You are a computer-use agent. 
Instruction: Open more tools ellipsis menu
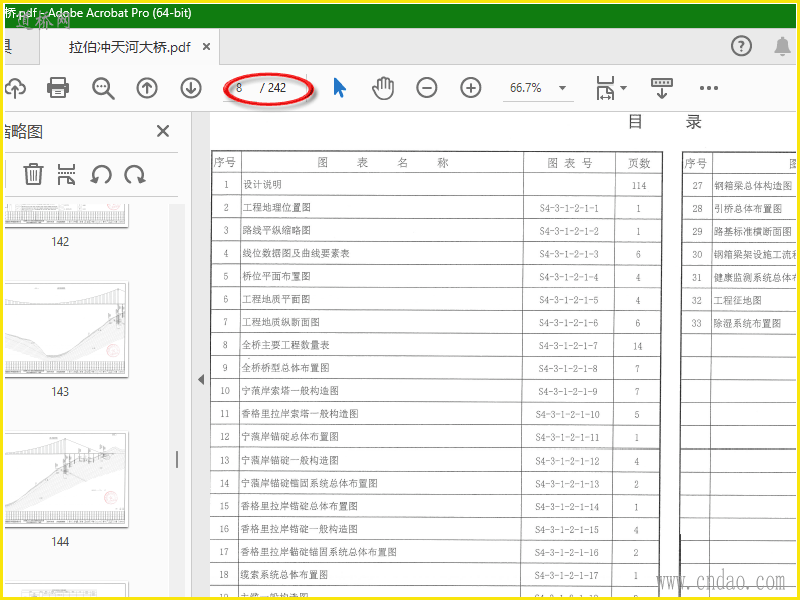[709, 88]
